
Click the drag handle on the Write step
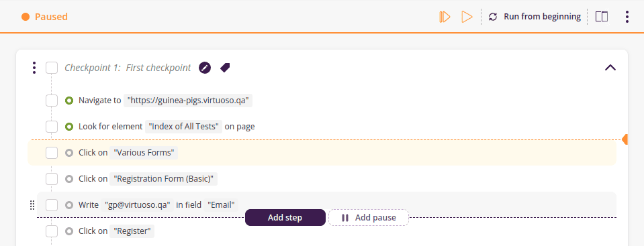(x=32, y=205)
